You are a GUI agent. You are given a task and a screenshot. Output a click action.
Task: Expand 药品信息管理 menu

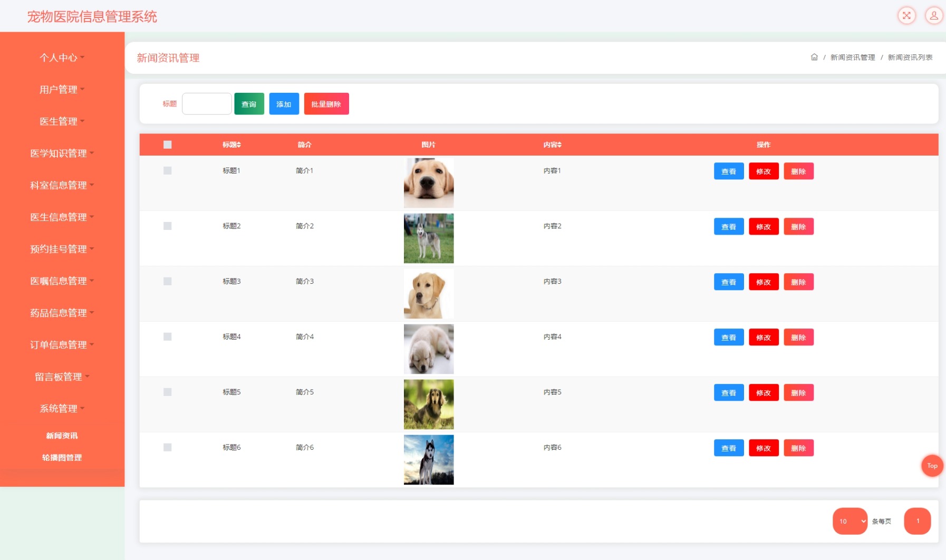click(x=62, y=313)
